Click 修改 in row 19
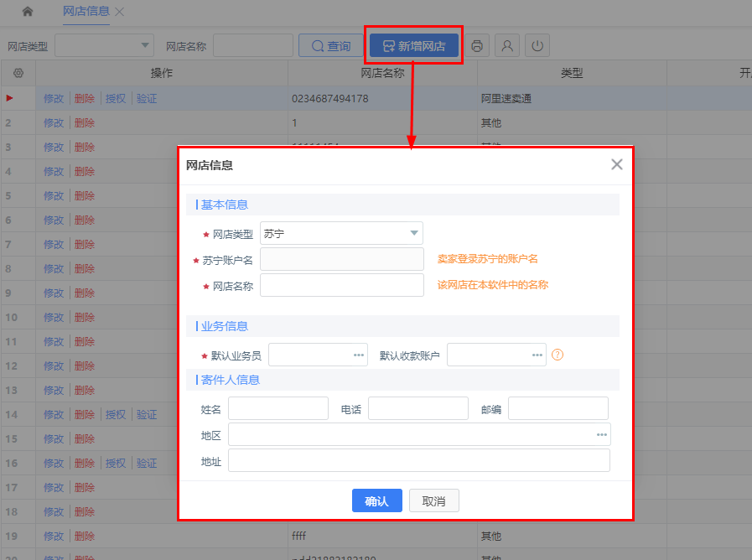This screenshot has height=560, width=752. click(54, 536)
